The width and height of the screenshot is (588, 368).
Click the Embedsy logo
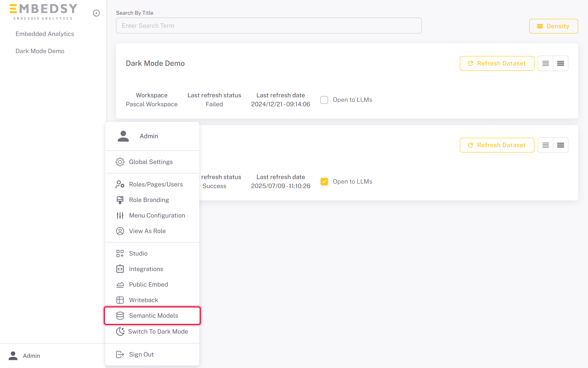point(43,12)
